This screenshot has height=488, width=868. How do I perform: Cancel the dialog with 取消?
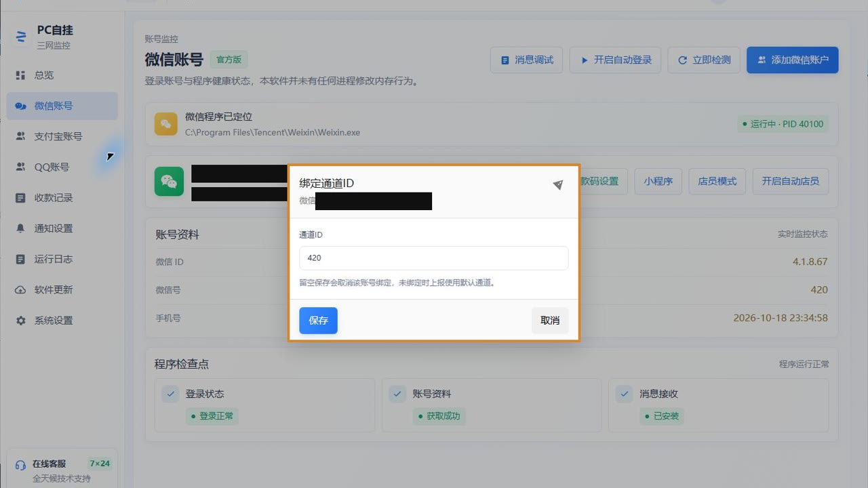tap(550, 321)
